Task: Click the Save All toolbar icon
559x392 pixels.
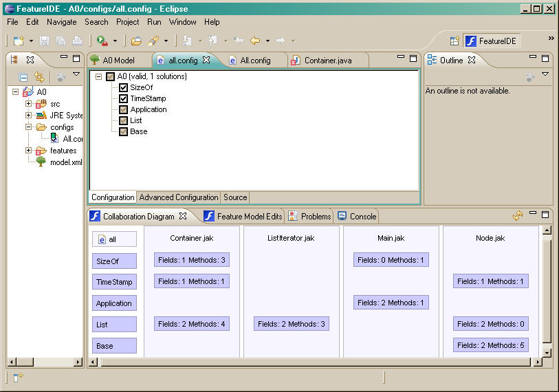Action: pyautogui.click(x=61, y=41)
